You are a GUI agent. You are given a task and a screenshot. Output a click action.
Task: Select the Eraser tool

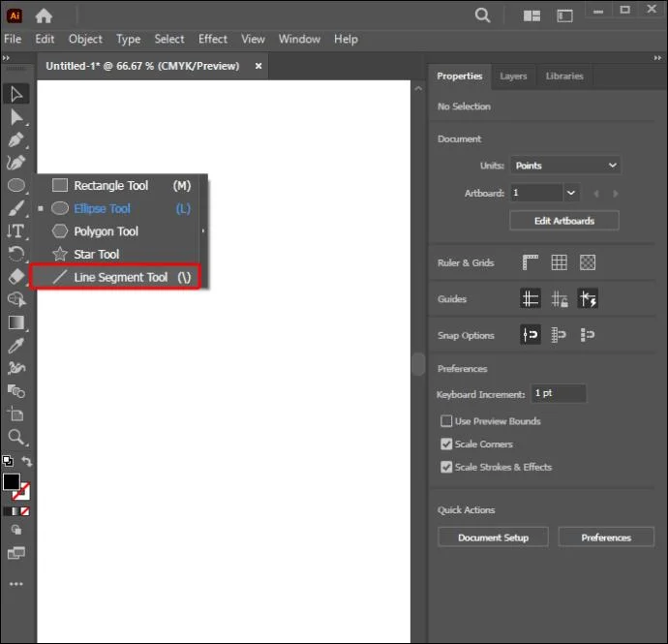(16, 277)
